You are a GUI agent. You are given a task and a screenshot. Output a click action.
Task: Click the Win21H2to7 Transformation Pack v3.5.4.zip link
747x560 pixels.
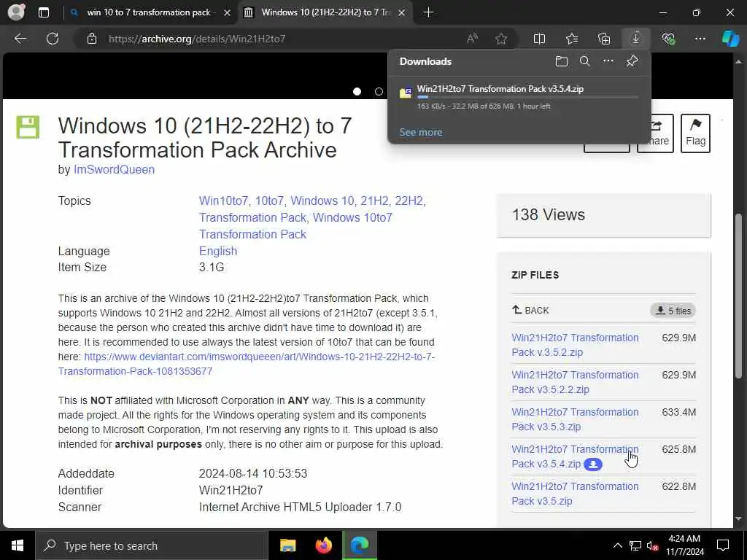[575, 456]
